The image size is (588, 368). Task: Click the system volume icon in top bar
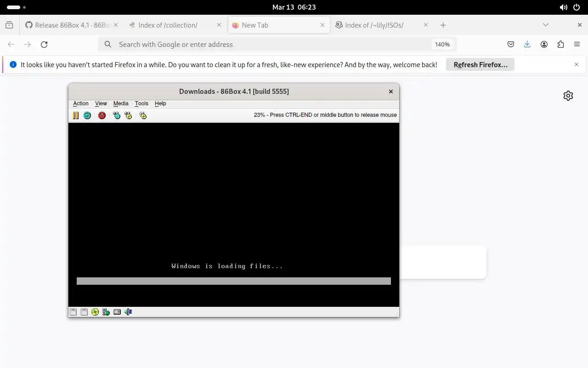(564, 7)
